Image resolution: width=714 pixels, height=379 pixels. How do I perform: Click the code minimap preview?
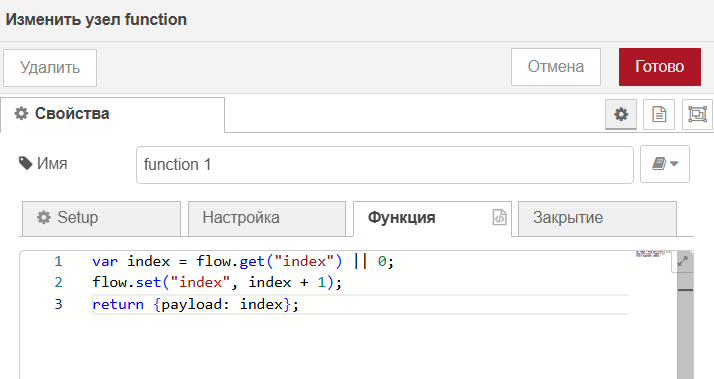pos(653,254)
